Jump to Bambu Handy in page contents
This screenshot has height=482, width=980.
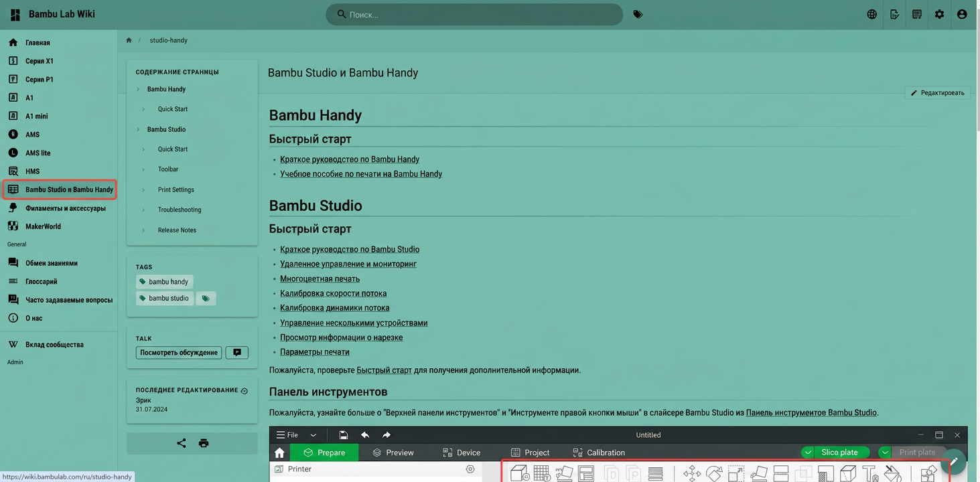tap(166, 89)
